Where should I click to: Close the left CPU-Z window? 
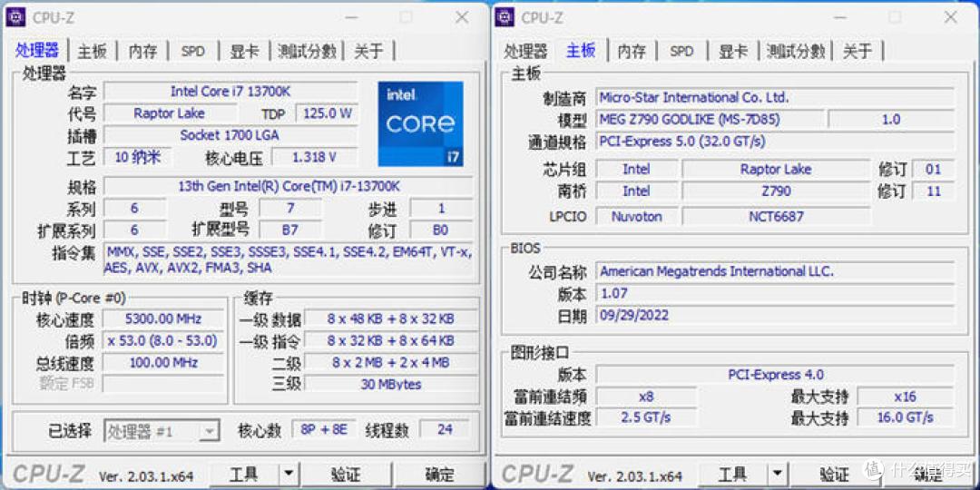(x=461, y=17)
